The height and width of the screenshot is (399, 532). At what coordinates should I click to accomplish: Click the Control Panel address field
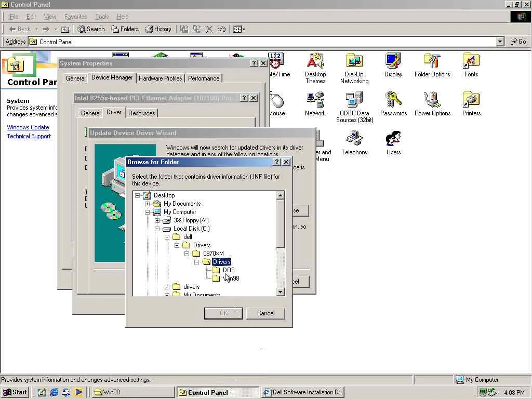(262, 42)
